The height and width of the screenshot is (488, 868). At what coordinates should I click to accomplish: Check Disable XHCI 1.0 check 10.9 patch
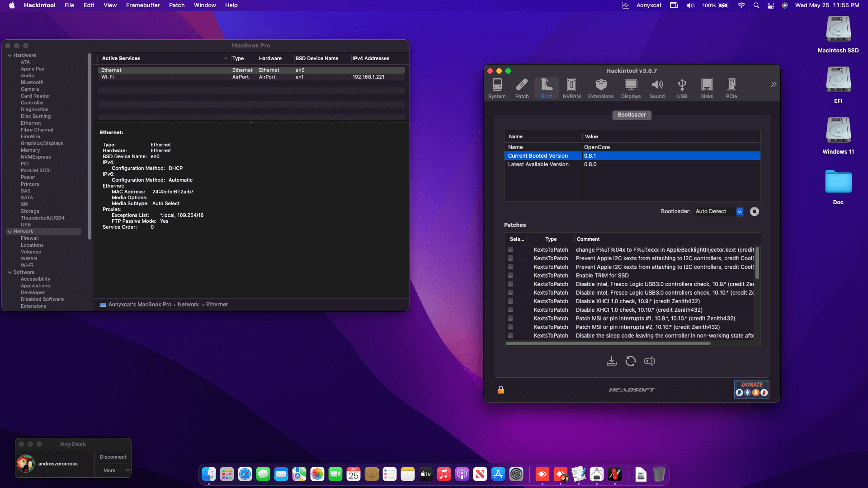(510, 301)
